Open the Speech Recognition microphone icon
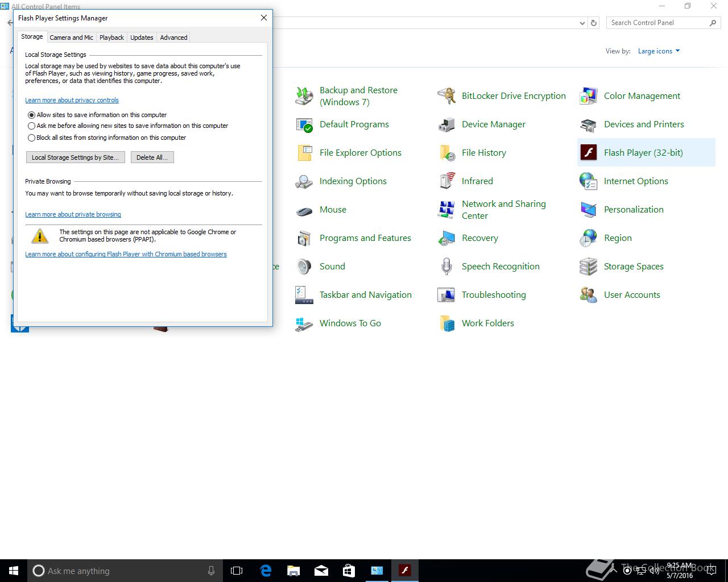This screenshot has height=582, width=728. pyautogui.click(x=446, y=267)
